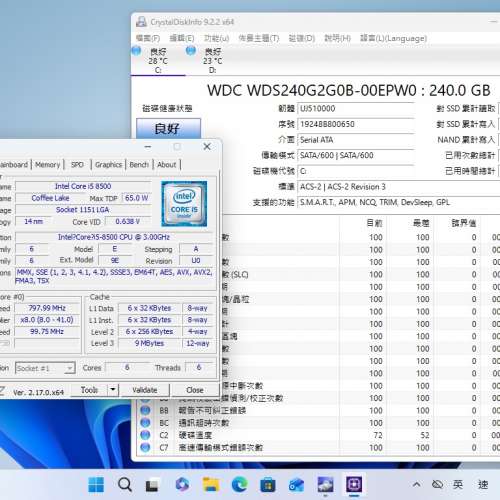500x500 pixels.
Task: Switch to the CPU-Z Graphics tab
Action: tap(108, 165)
